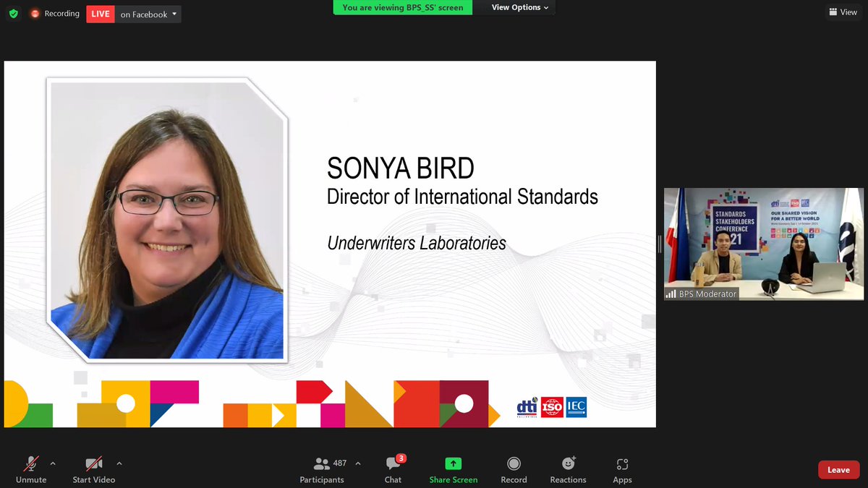Click the View layout button

pos(843,12)
